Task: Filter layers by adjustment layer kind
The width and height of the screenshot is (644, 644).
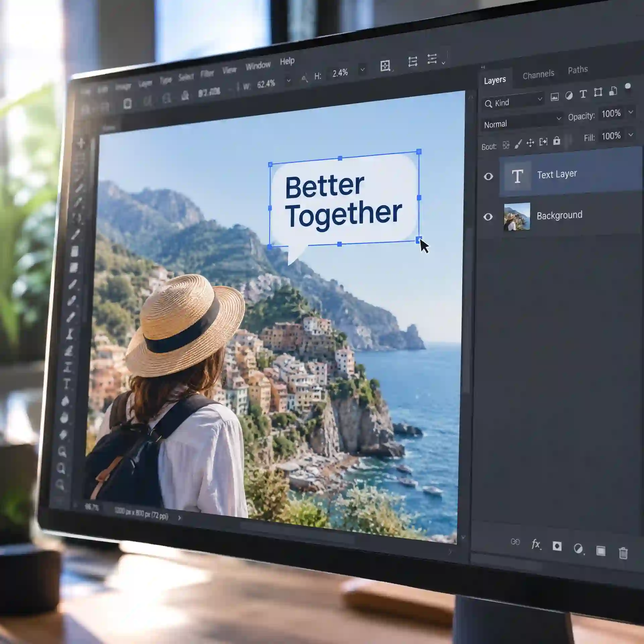Action: [569, 96]
